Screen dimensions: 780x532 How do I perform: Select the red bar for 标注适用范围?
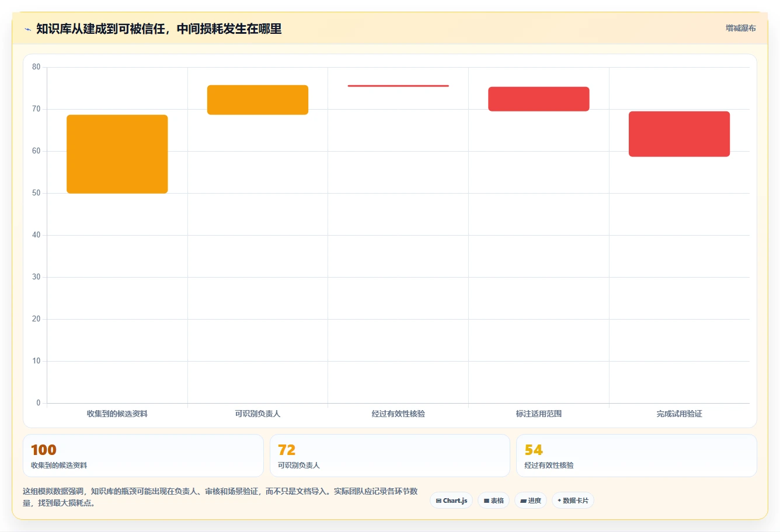pos(539,99)
